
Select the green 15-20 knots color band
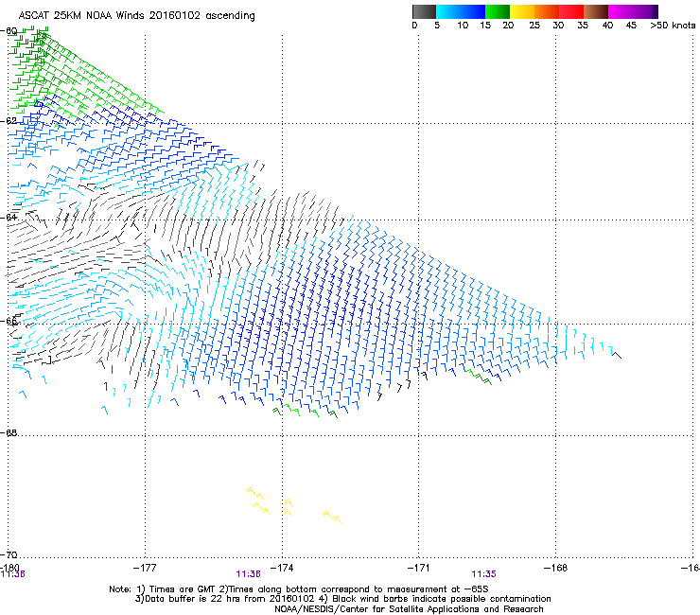tap(498, 11)
